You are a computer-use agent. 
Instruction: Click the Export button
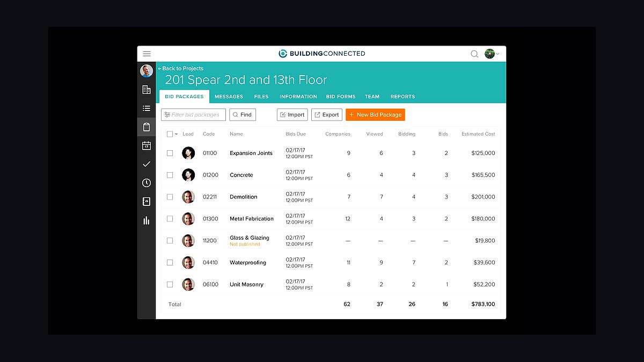327,115
